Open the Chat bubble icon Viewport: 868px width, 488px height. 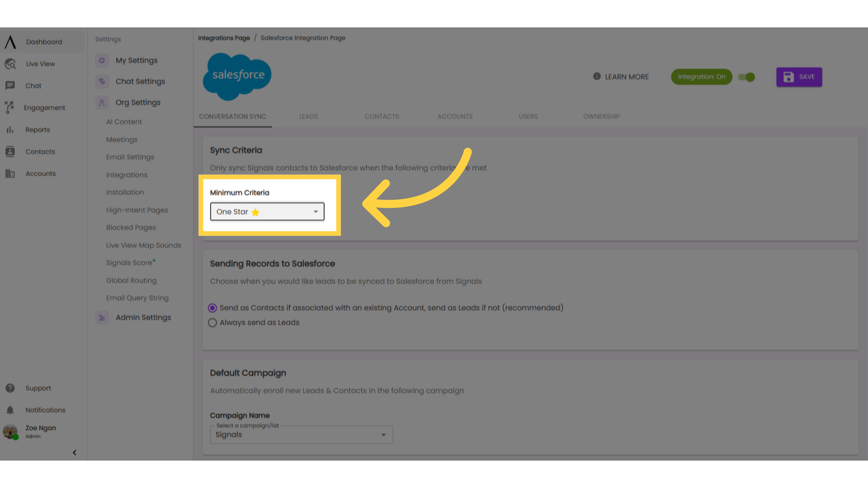(x=10, y=85)
